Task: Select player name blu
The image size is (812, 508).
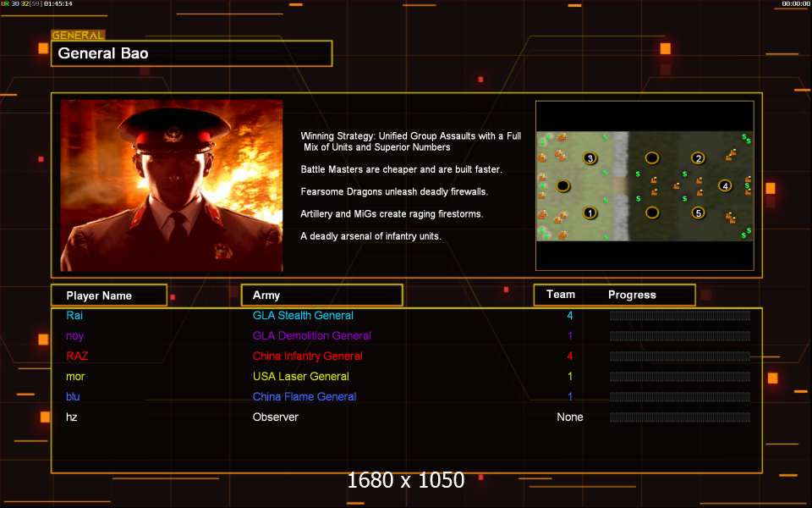Action: point(73,396)
